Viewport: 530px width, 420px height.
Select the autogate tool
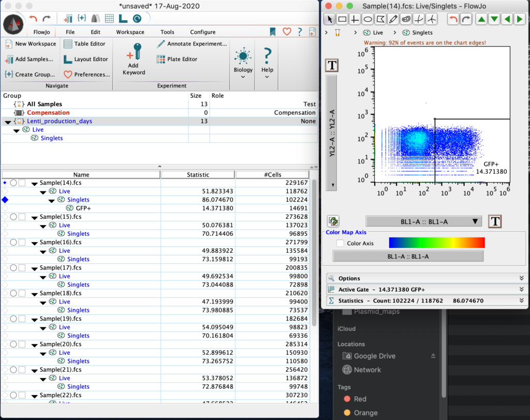[406, 19]
